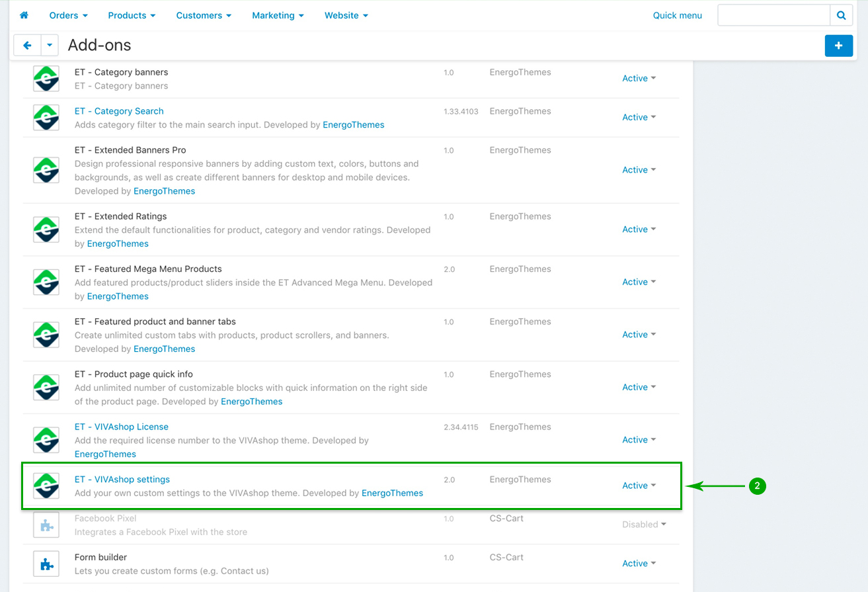This screenshot has height=592, width=868.
Task: Click the ET - VIVAshop License logo
Action: 46,440
